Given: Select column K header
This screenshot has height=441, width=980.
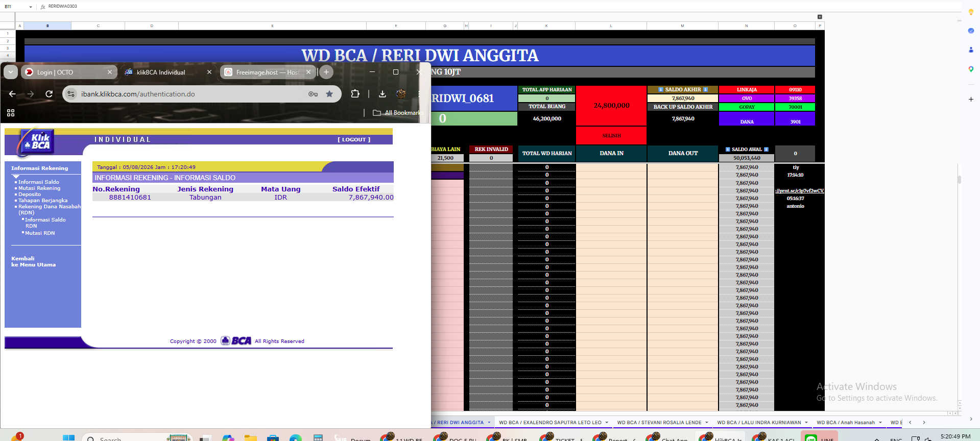Looking at the screenshot, I should [x=546, y=26].
